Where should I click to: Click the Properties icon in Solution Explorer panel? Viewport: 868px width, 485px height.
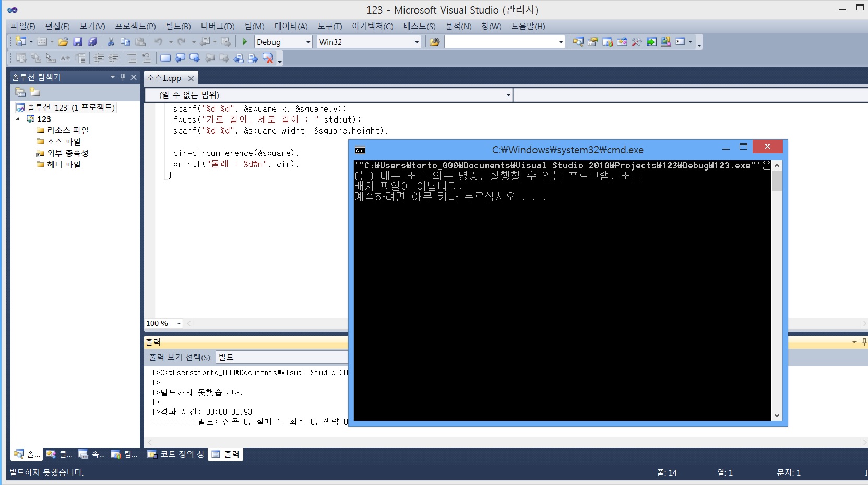(x=20, y=92)
